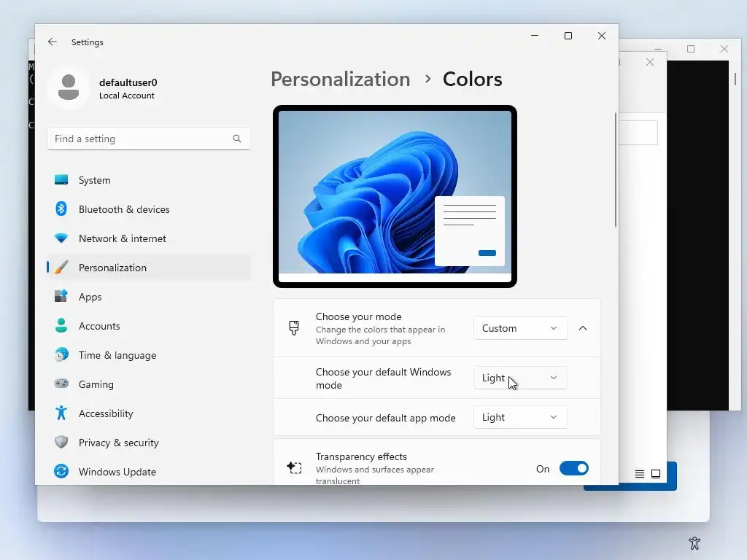This screenshot has height=560, width=747.
Task: Click the Personalization paintbrush icon
Action: pos(61,267)
